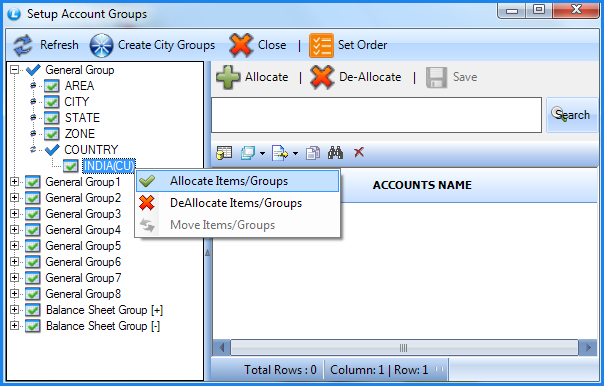
Task: Click into the search text field
Action: click(x=376, y=115)
